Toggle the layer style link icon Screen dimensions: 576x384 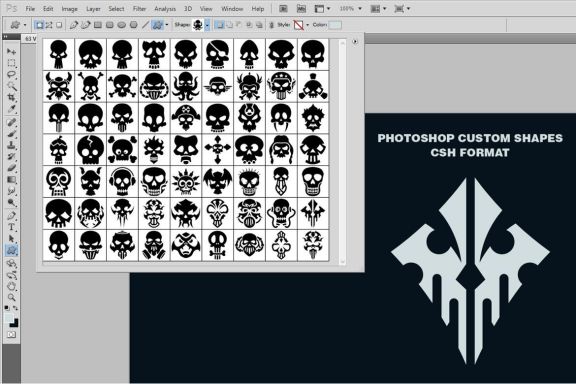point(271,25)
